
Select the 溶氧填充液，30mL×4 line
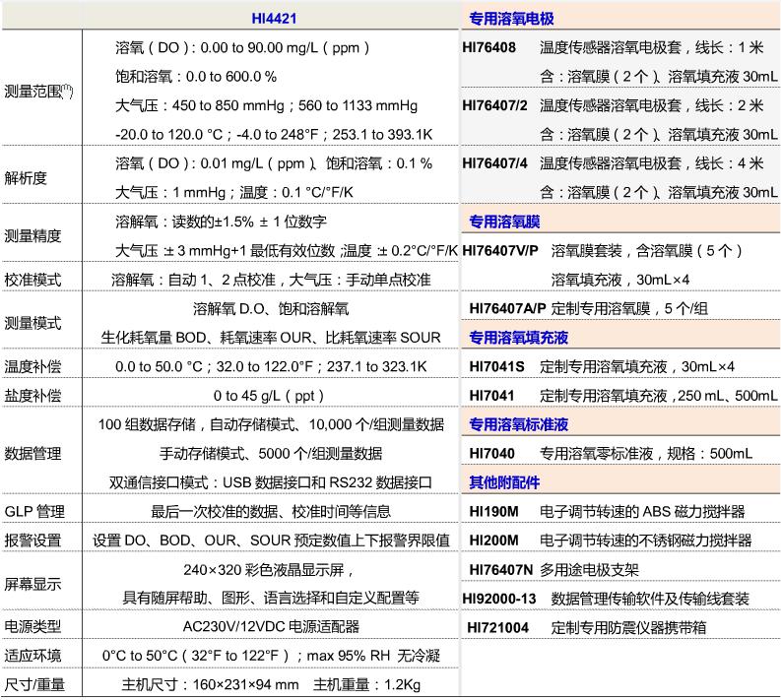click(620, 280)
